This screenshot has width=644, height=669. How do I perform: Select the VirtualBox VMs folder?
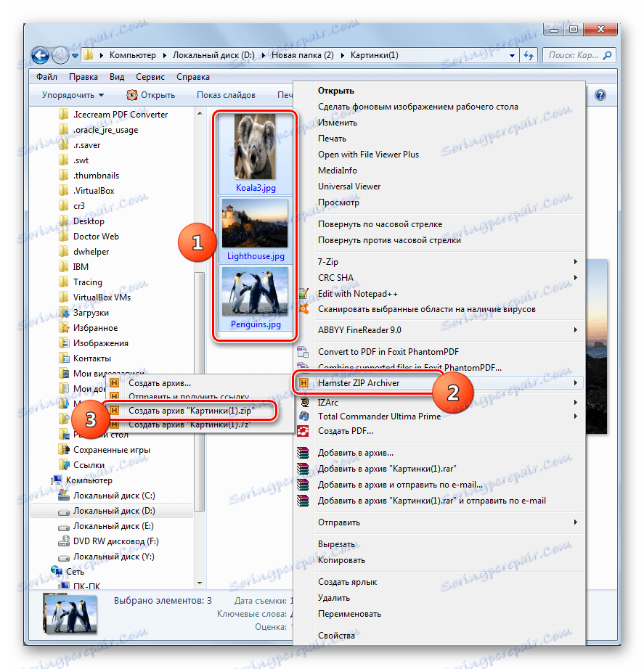95,297
